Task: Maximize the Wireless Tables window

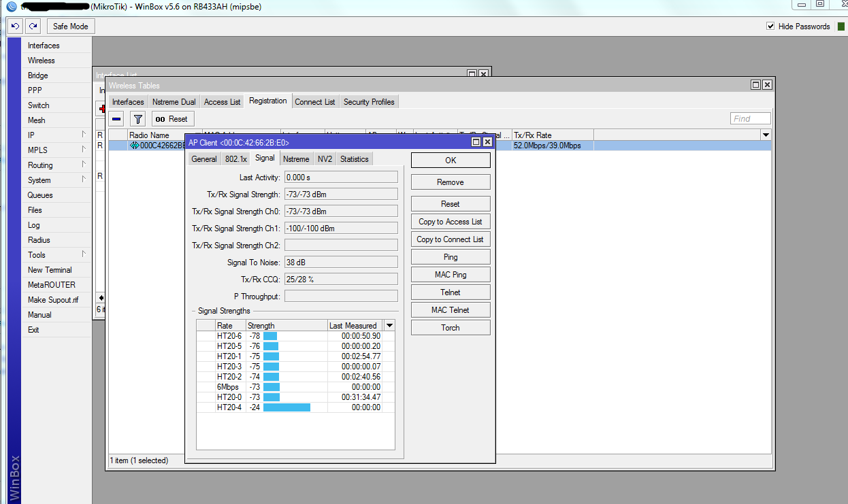Action: tap(755, 85)
